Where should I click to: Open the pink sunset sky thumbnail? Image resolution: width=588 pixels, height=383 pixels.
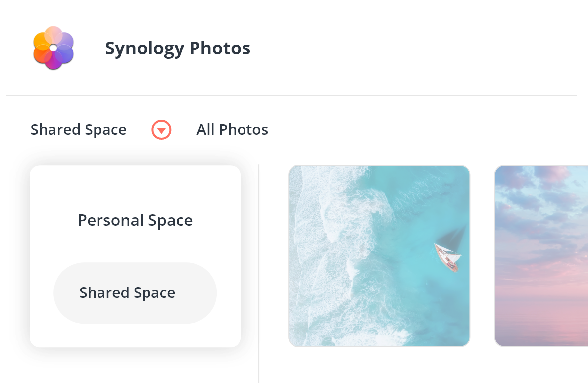(541, 256)
